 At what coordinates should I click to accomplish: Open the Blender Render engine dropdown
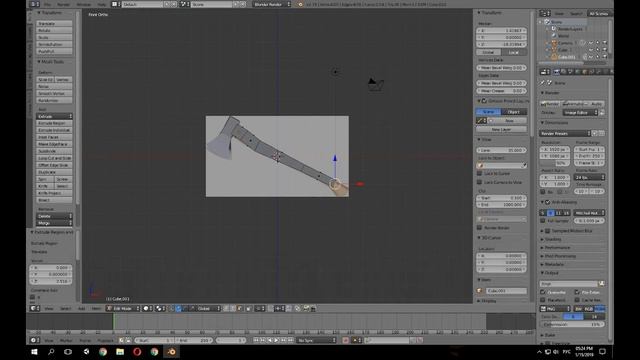(x=272, y=4)
